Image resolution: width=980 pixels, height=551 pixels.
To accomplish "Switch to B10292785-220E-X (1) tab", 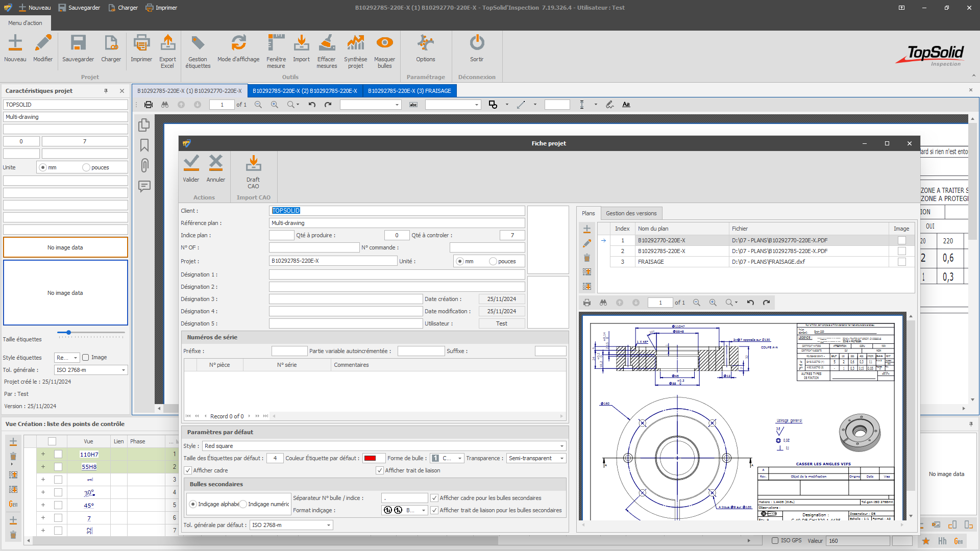I will pyautogui.click(x=189, y=91).
